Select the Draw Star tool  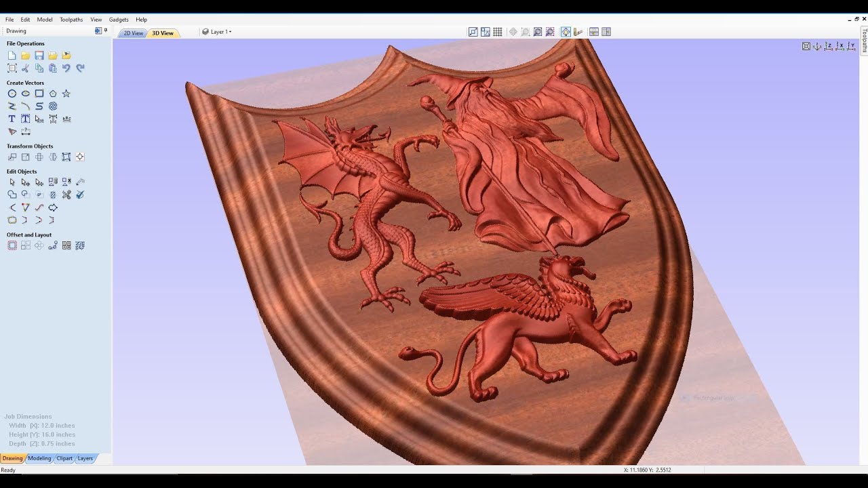66,94
